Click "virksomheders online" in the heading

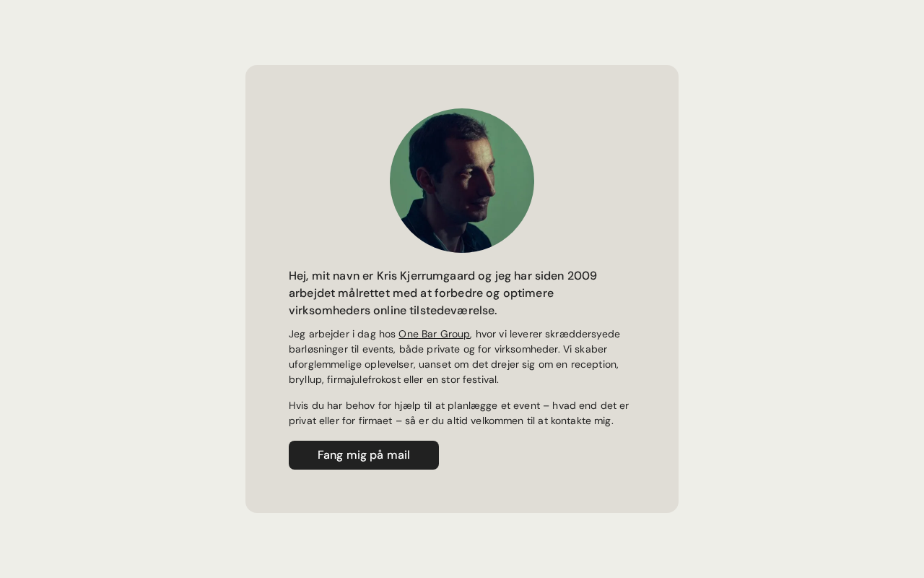(x=347, y=311)
